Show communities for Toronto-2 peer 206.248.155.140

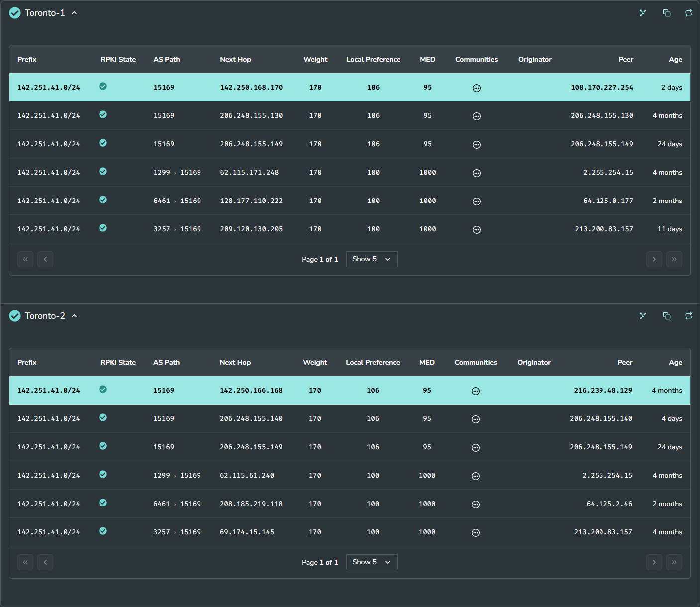coord(476,419)
